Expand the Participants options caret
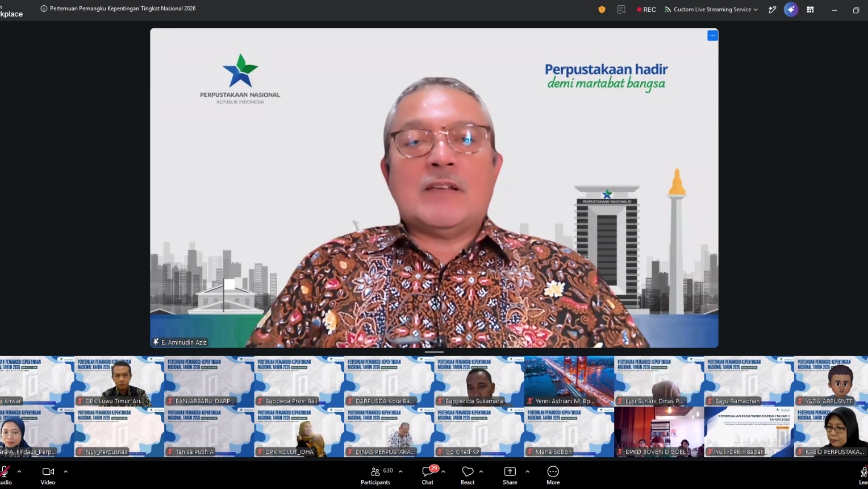The image size is (868, 489). (x=400, y=471)
